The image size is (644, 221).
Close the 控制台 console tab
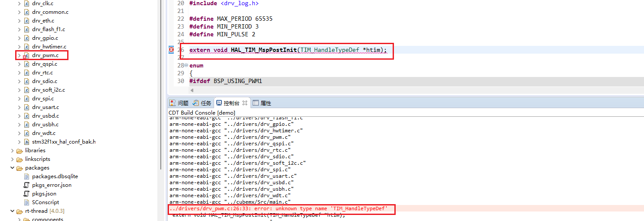(x=244, y=103)
